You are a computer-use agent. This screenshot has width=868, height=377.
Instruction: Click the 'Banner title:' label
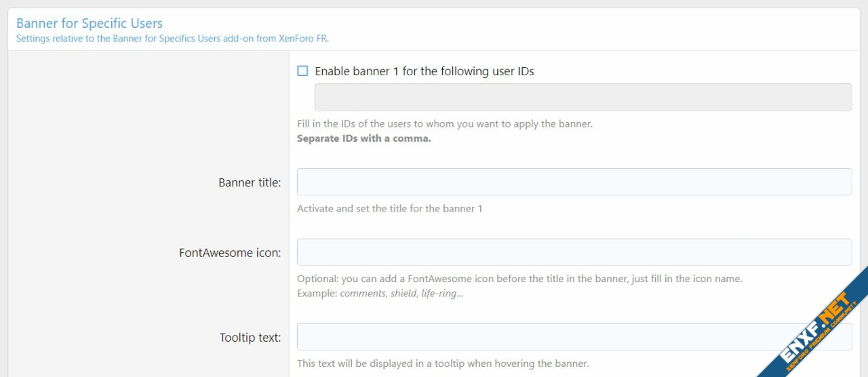pyautogui.click(x=249, y=182)
